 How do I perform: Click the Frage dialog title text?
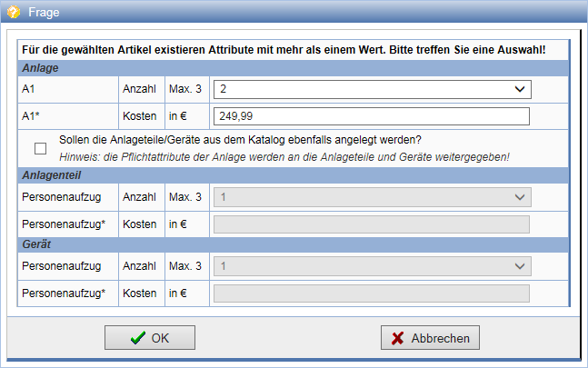[45, 12]
